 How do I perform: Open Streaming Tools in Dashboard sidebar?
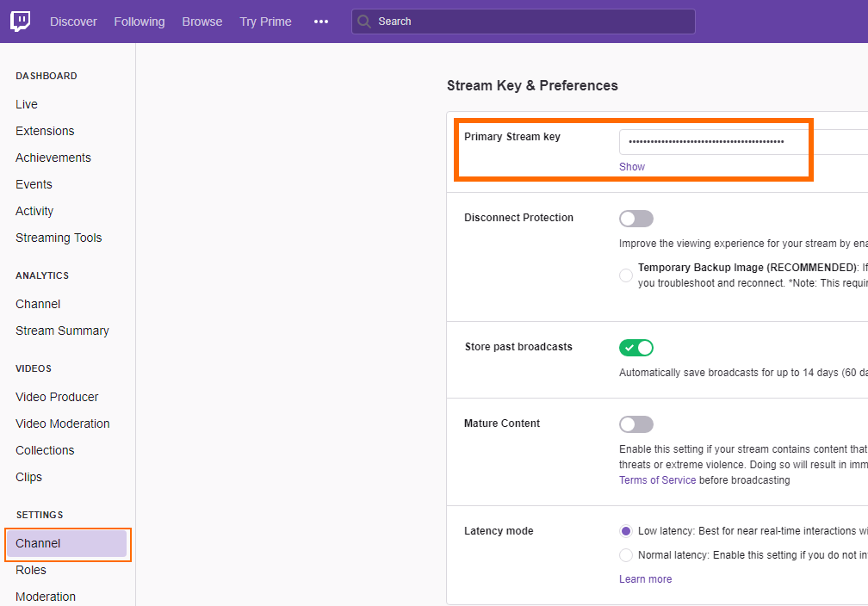[59, 238]
